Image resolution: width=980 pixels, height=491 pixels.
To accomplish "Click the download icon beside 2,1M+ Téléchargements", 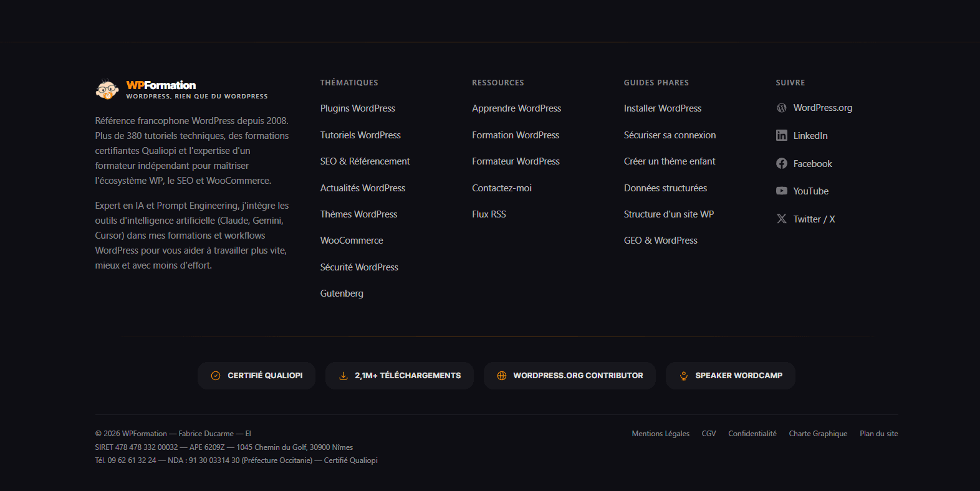I will click(x=343, y=376).
